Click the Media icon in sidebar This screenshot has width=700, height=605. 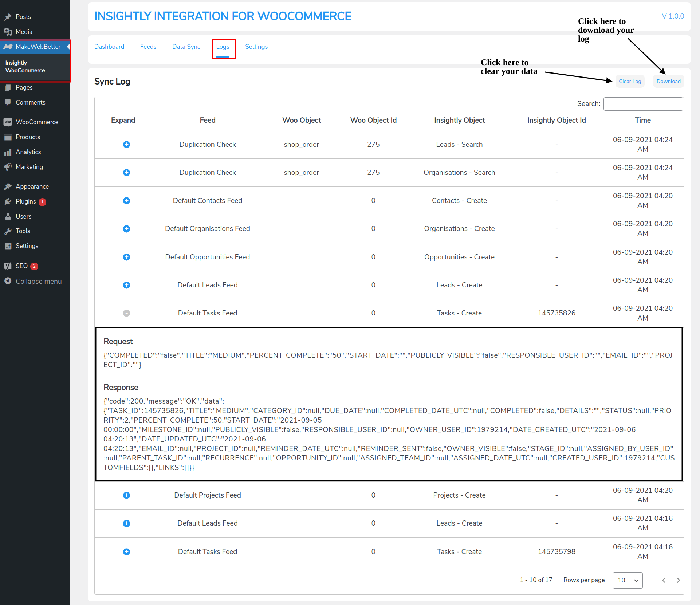(8, 32)
